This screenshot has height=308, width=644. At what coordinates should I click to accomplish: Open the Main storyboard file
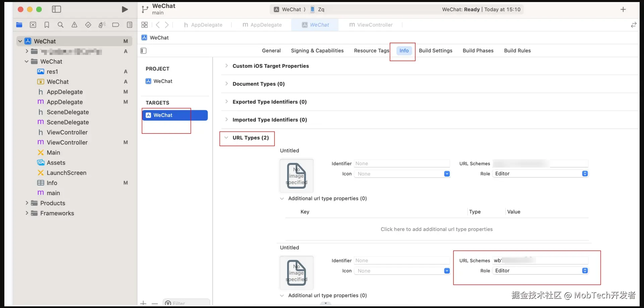[53, 152]
